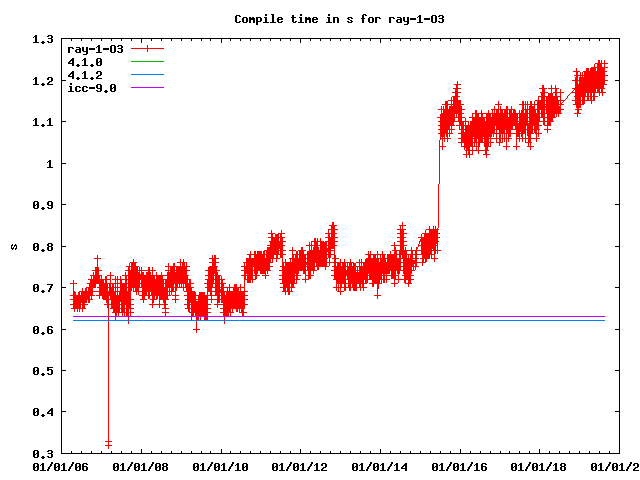Pick the blue 4.1.2 legend line sample
Viewport: 640px width, 480px height.
point(146,75)
